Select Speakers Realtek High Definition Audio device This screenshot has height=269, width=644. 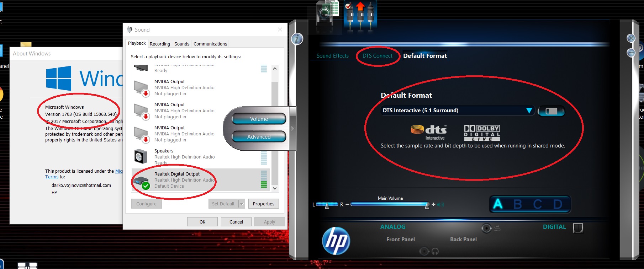click(200, 157)
